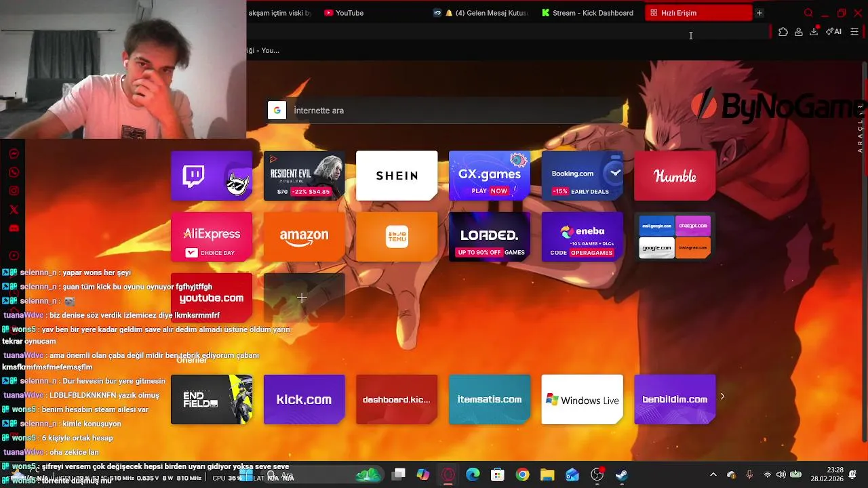The width and height of the screenshot is (868, 488).
Task: Open the LOADED games speed dial tile
Action: tap(490, 237)
